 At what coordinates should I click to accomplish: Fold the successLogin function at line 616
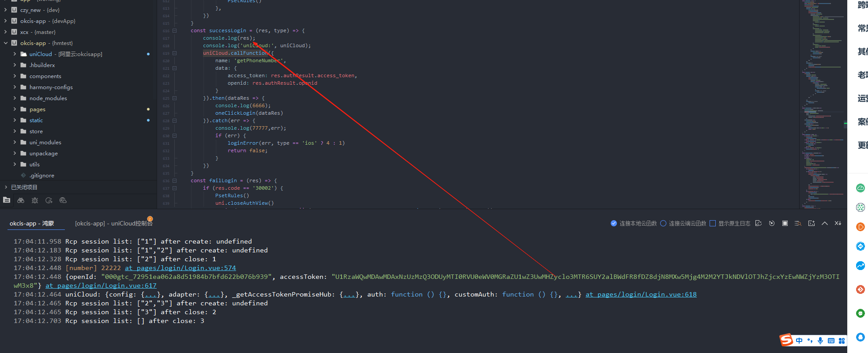click(175, 31)
